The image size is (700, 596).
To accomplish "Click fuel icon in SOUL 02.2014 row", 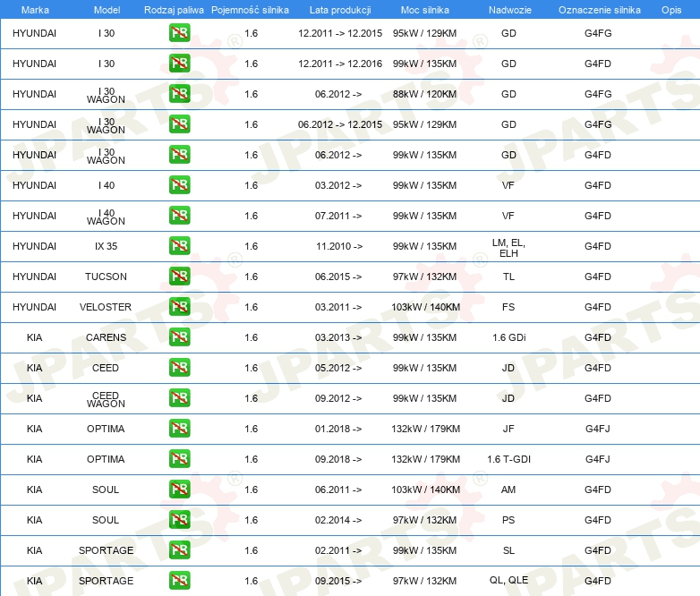I will (x=179, y=520).
